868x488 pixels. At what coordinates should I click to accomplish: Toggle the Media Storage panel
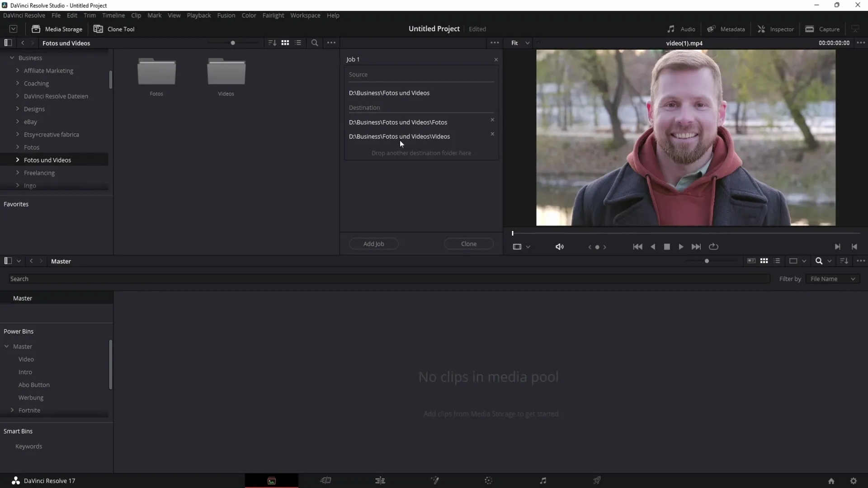[57, 29]
